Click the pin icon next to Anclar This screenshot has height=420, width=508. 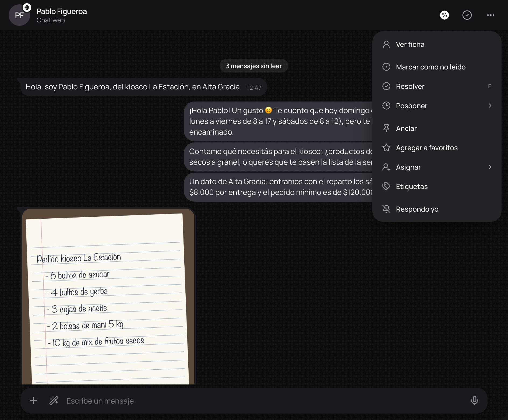point(386,128)
